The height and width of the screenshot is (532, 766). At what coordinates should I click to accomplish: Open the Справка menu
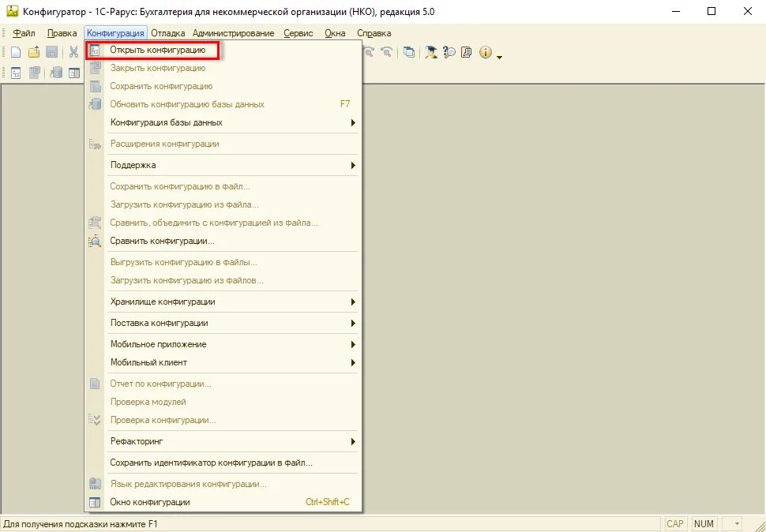click(x=374, y=33)
